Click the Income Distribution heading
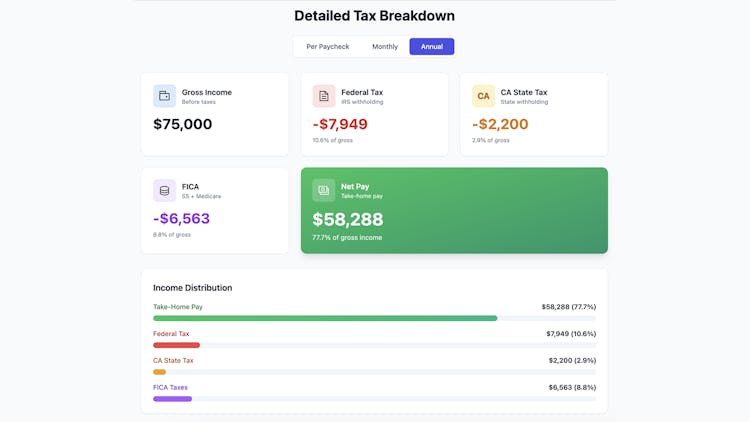The height and width of the screenshot is (422, 750). click(x=193, y=288)
